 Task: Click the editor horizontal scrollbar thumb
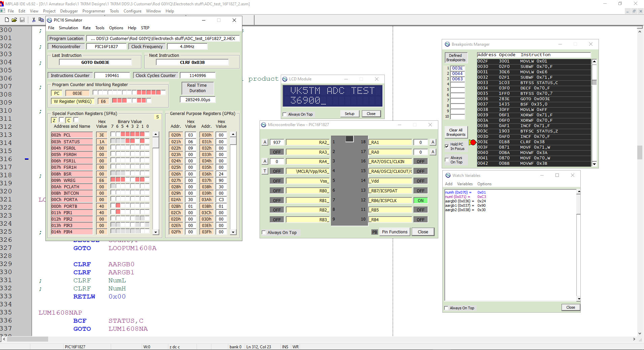click(x=28, y=339)
